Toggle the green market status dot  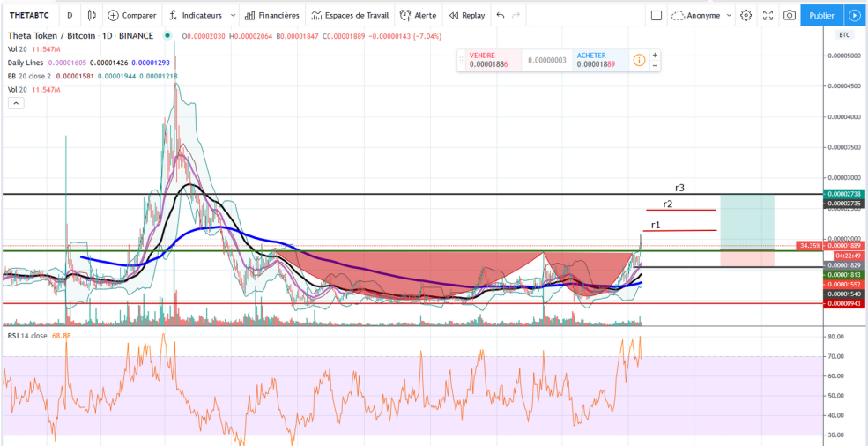167,36
